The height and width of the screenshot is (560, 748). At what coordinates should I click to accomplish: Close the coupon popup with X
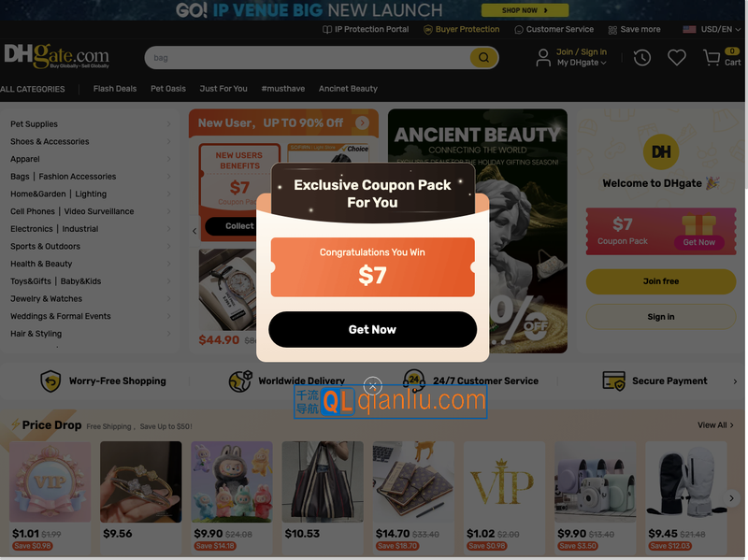pos(372,385)
